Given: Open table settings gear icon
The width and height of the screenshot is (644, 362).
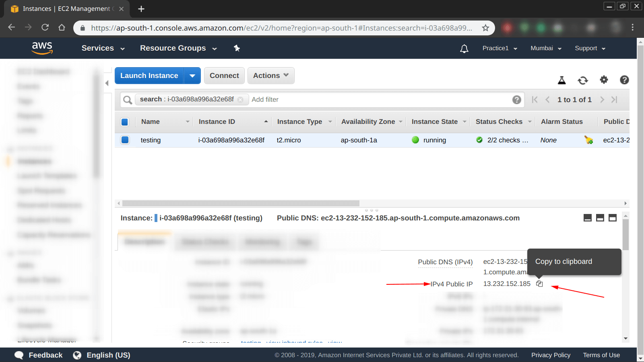Looking at the screenshot, I should click(x=604, y=80).
